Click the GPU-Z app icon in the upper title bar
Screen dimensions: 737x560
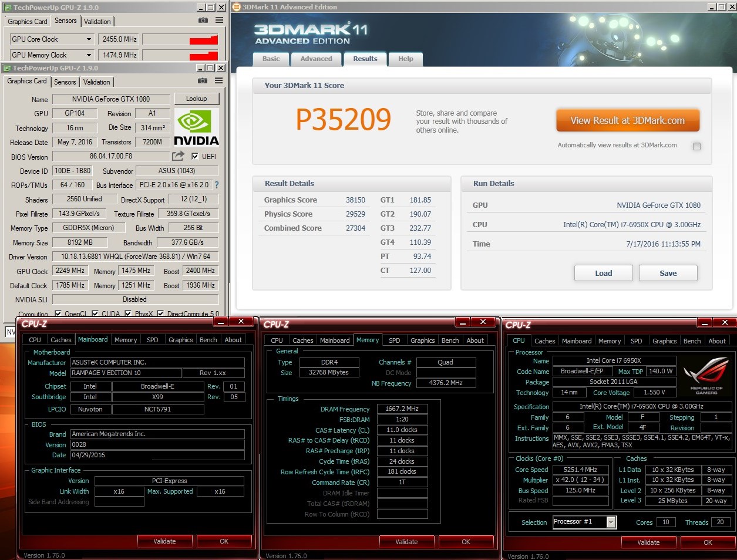(x=8, y=8)
